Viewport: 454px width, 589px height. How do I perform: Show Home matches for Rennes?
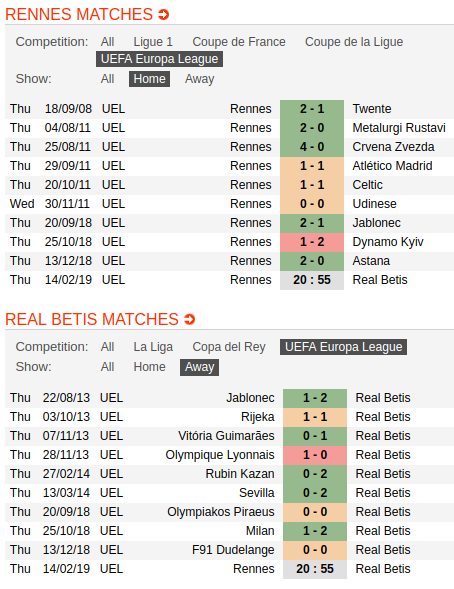click(149, 79)
